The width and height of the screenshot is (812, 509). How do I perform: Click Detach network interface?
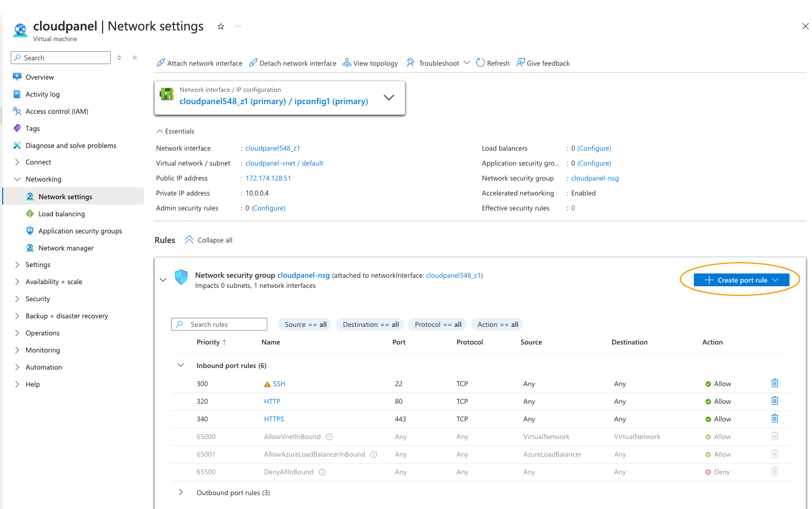(x=292, y=63)
